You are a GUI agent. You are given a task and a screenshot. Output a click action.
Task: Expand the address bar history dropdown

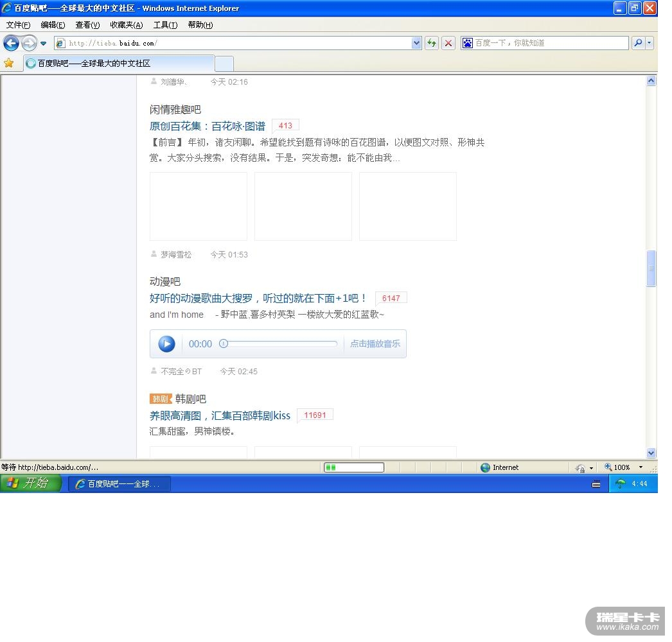coord(416,43)
